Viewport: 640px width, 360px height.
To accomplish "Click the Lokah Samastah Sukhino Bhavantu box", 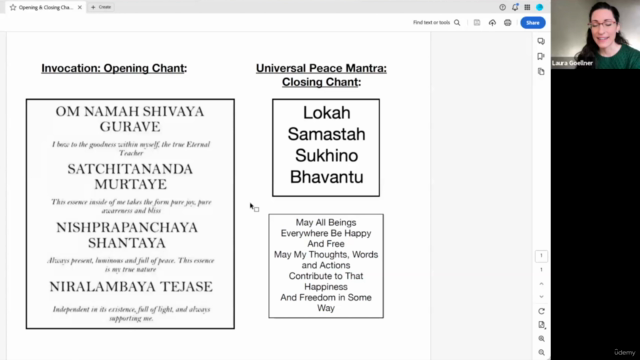I will tap(326, 147).
